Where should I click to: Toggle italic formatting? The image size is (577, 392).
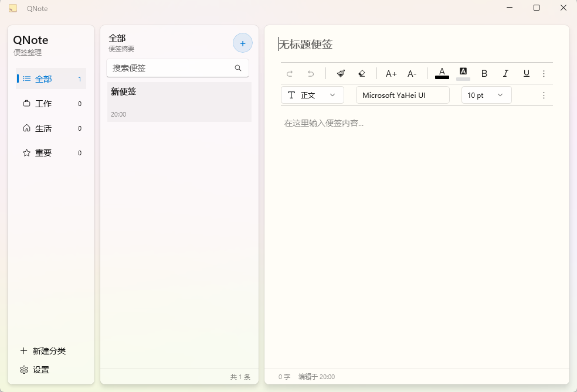coord(505,74)
